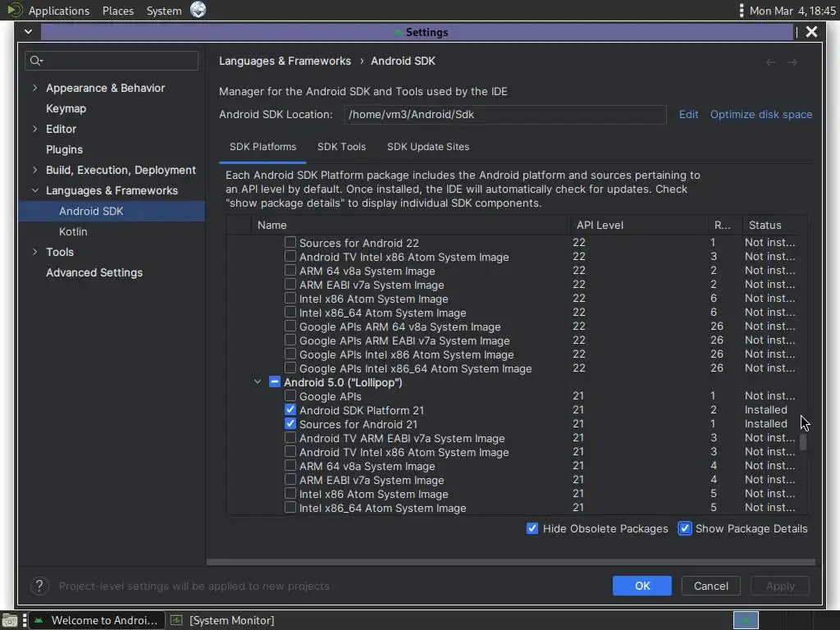Uncheck Sources for Android 21
This screenshot has width=840, height=630.
(290, 423)
